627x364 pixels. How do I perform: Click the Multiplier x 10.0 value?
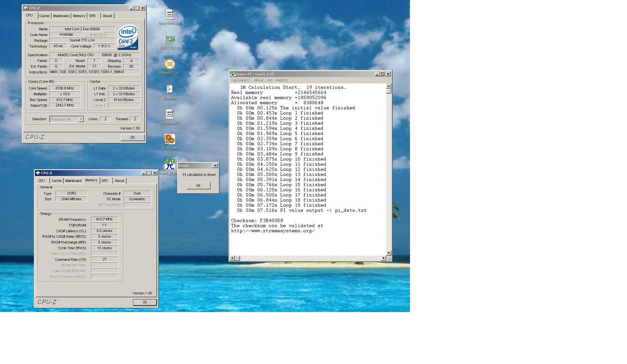coord(65,94)
